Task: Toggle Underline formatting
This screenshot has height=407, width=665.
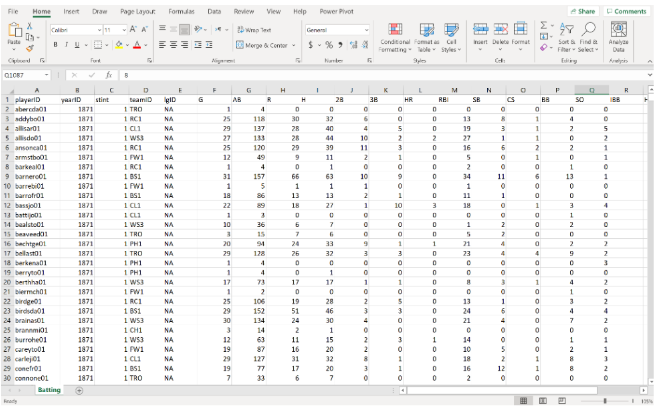Action: [x=77, y=45]
